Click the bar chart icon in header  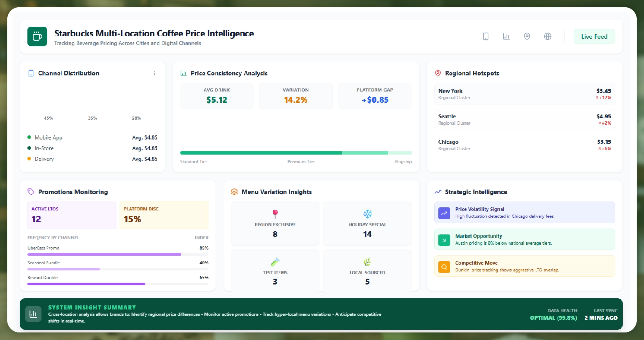506,36
